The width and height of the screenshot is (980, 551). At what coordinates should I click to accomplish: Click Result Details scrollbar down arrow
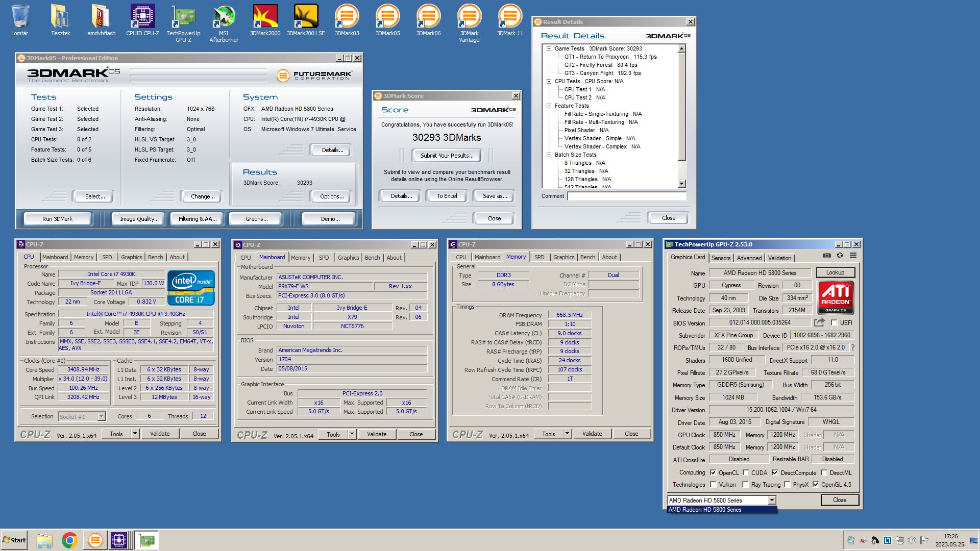[x=681, y=184]
